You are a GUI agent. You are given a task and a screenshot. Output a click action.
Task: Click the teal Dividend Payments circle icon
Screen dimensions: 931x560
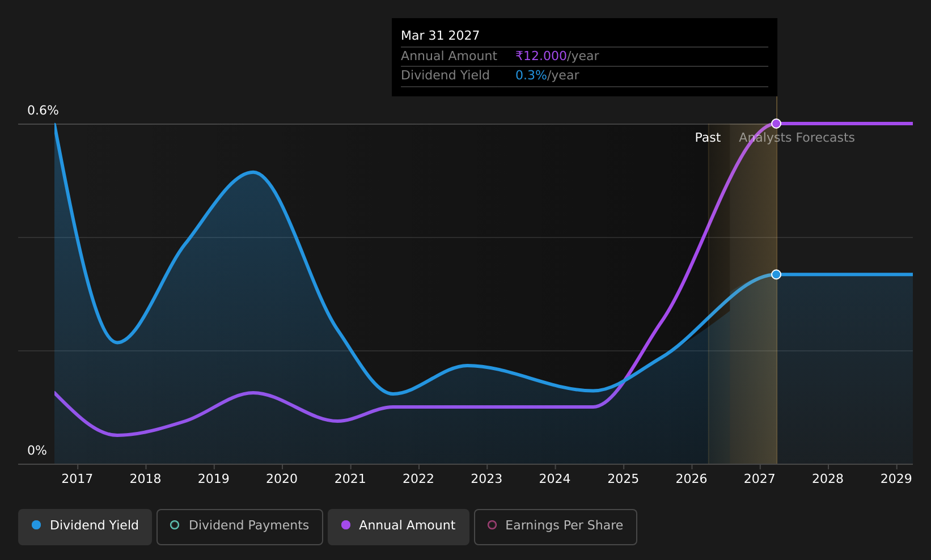point(175,525)
